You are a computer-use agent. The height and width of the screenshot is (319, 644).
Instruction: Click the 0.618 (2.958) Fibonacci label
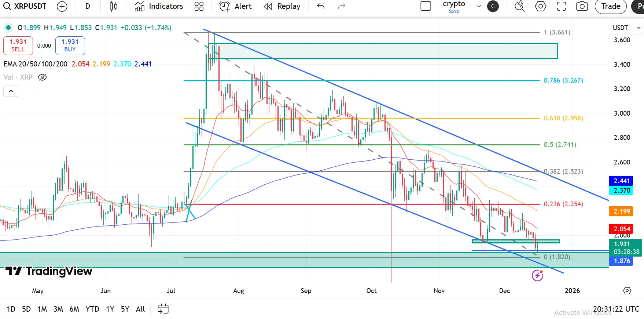pos(563,118)
